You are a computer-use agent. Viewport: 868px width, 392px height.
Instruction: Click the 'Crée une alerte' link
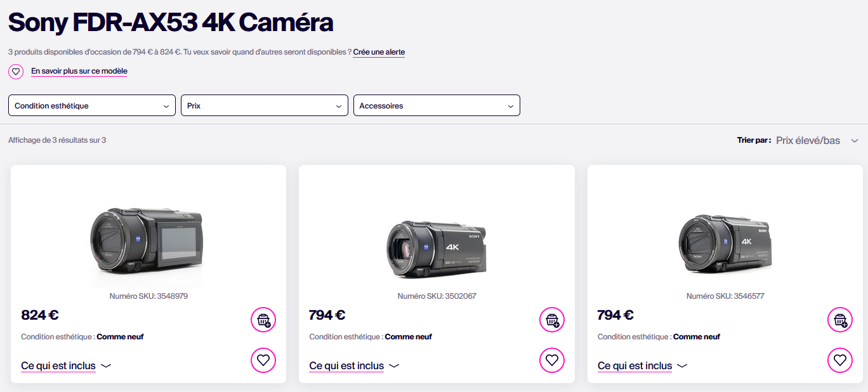point(379,52)
